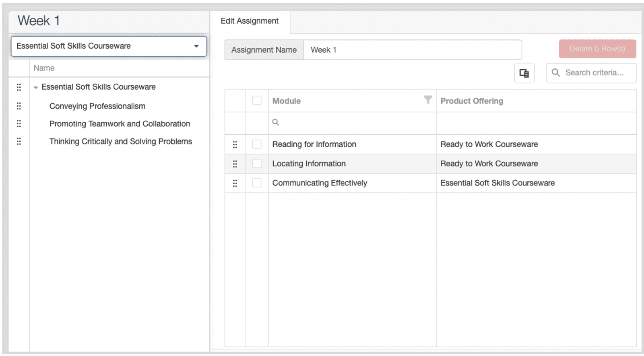The height and width of the screenshot is (356, 644).
Task: Collapse the Essential Soft Skills Courseware tree node
Action: pos(36,87)
